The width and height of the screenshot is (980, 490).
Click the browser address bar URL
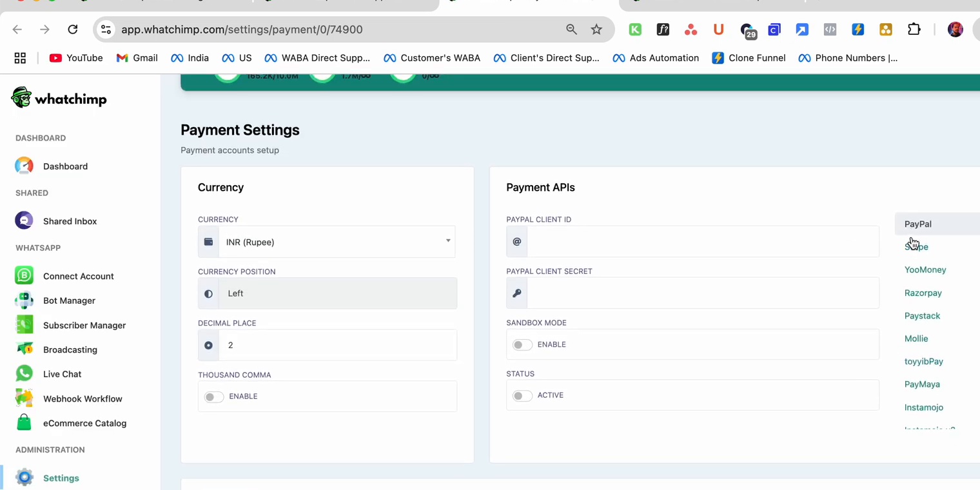tap(242, 29)
